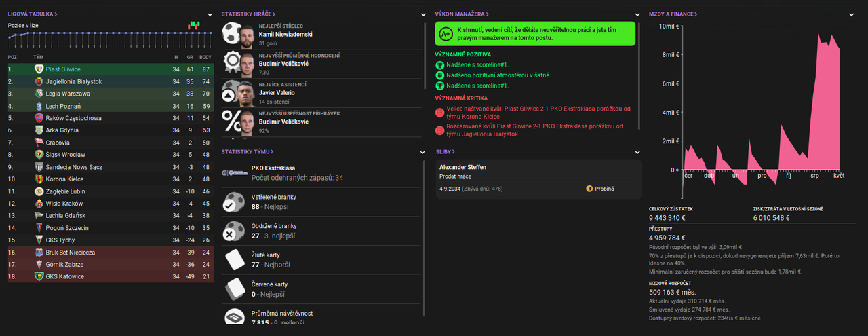Open the Mzdy a finance heading link
This screenshot has width=868, height=336.
pyautogui.click(x=673, y=14)
